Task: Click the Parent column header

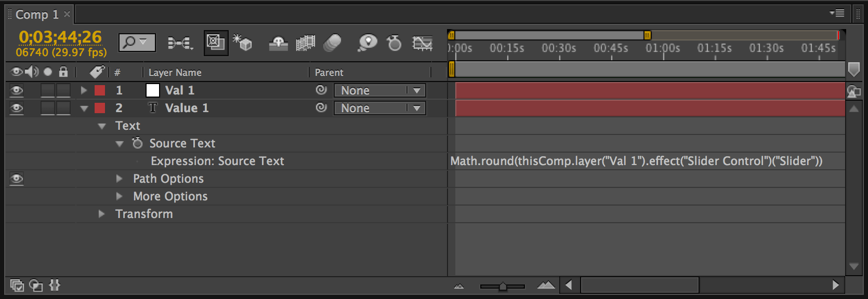Action: [329, 73]
